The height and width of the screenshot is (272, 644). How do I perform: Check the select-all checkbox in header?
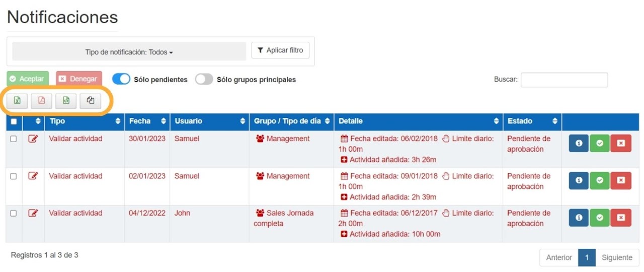point(14,121)
